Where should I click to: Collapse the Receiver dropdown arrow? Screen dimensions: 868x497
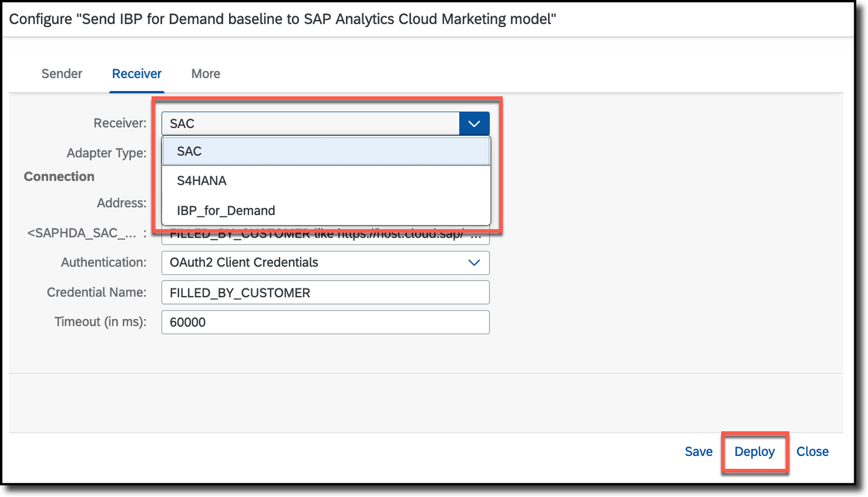[474, 124]
